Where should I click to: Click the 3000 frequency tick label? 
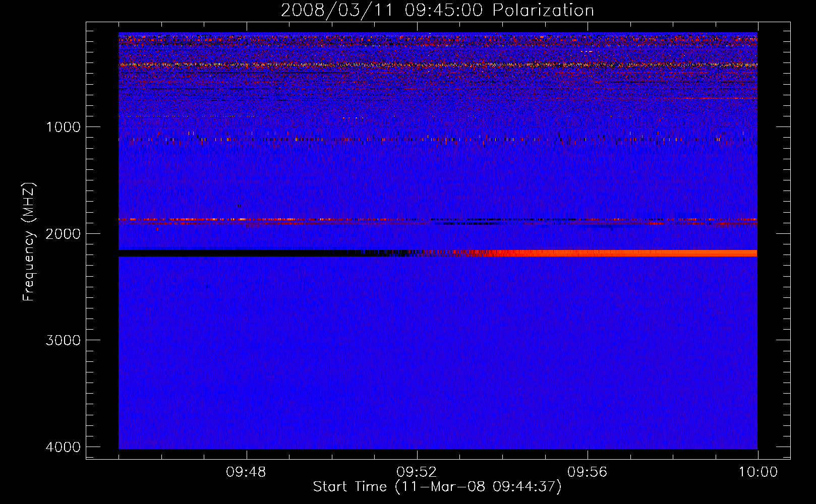tap(63, 340)
